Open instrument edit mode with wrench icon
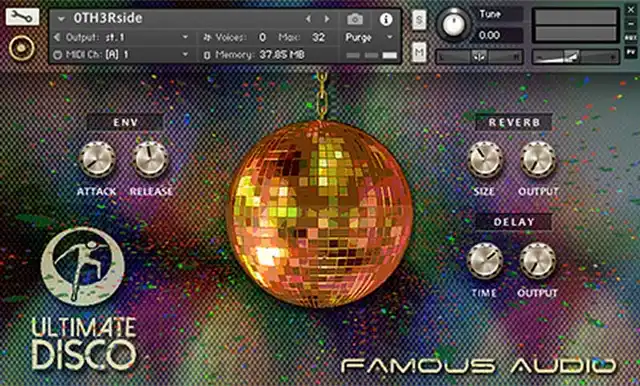This screenshot has height=386, width=640. [x=22, y=17]
